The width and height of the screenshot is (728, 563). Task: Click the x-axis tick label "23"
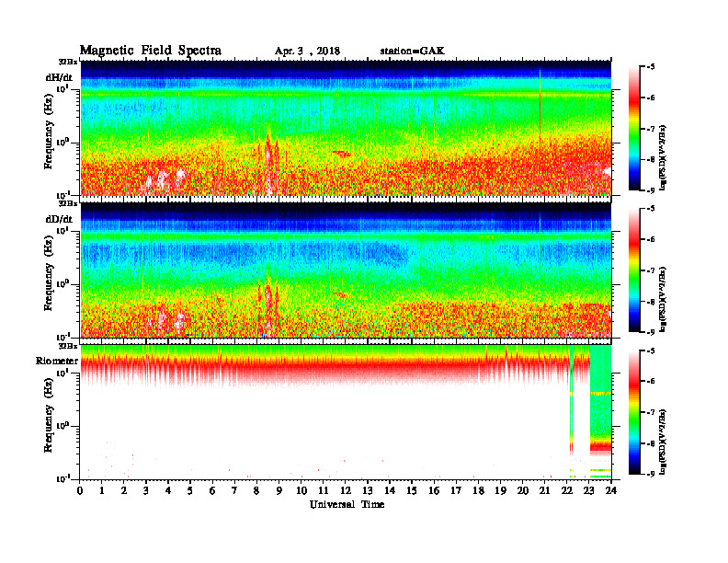(589, 490)
